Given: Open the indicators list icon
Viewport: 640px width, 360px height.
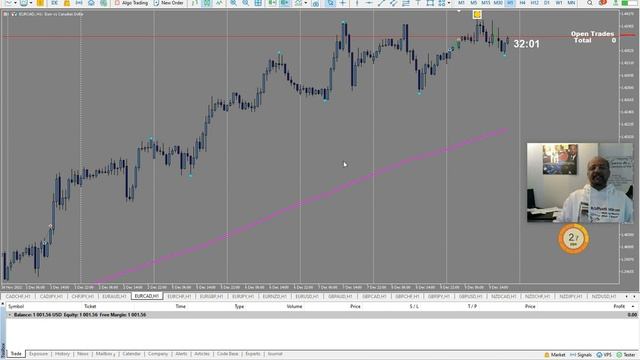Looking at the screenshot, I should (x=299, y=3).
